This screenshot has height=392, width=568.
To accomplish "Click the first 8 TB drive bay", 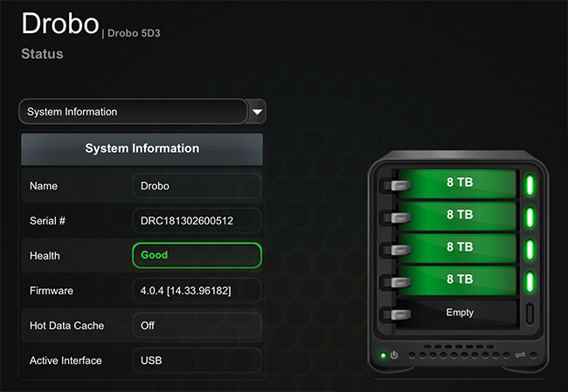I will pos(457,182).
